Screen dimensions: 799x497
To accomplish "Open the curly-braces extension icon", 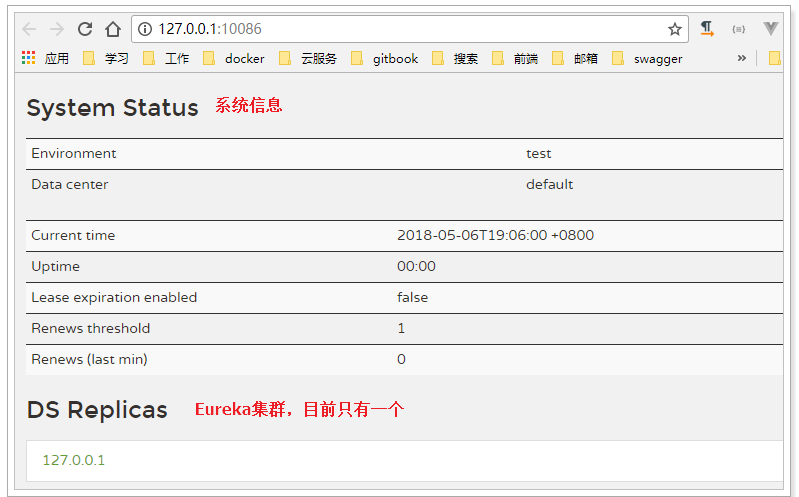I will [738, 29].
